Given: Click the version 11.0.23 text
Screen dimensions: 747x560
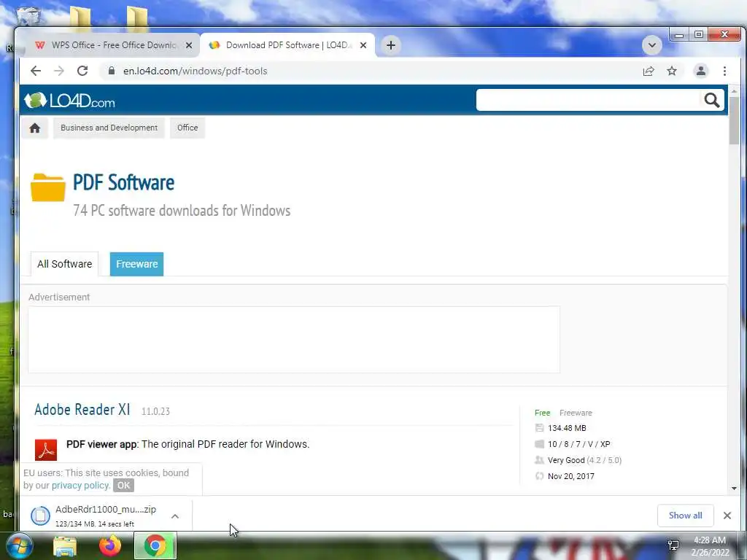Looking at the screenshot, I should click(x=155, y=411).
